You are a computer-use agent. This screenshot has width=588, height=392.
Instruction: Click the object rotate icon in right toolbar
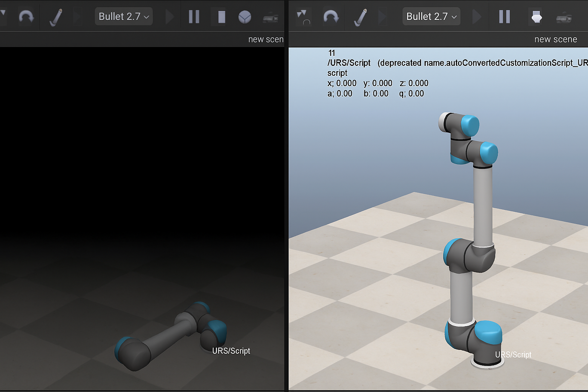pos(331,17)
